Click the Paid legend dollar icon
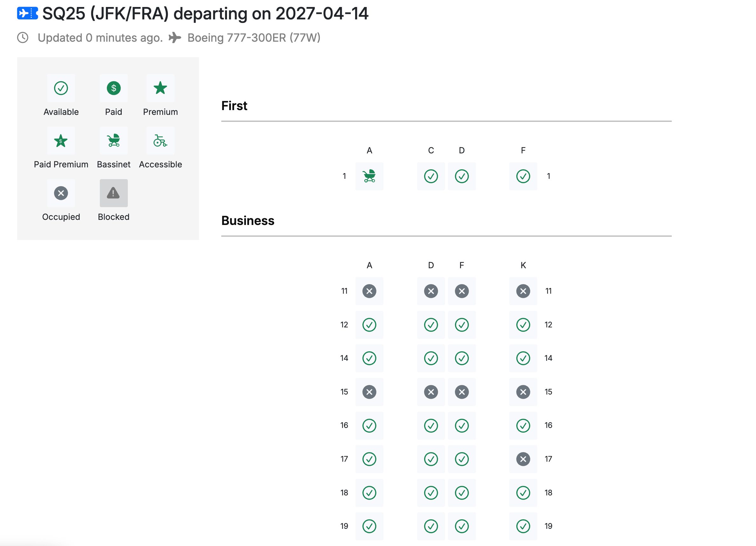756x546 pixels. pyautogui.click(x=114, y=88)
